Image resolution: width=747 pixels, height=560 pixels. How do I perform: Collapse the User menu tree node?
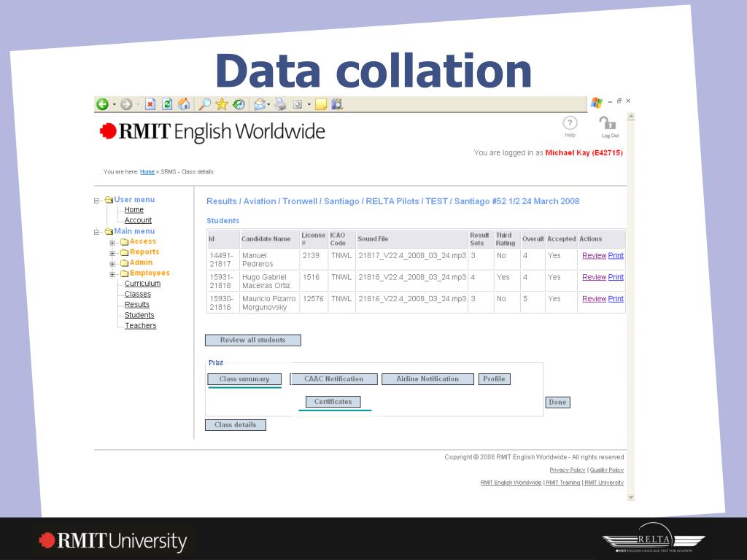pos(96,201)
